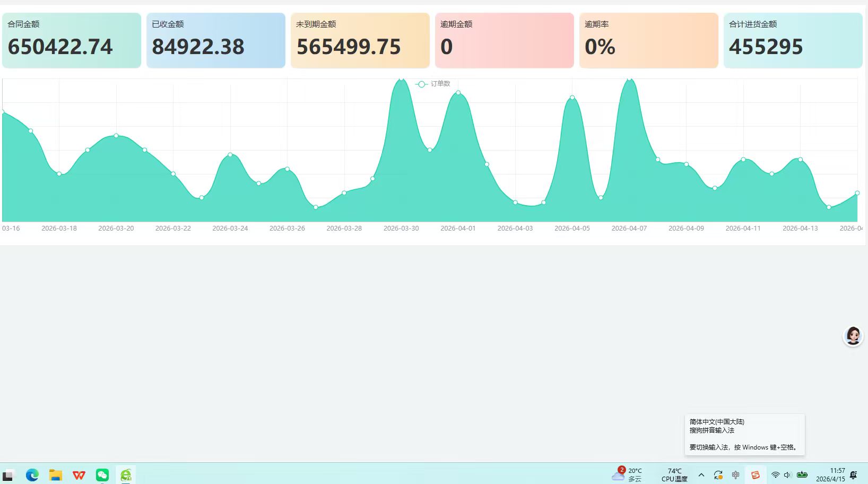Open the Wi-Fi network tray icon

click(x=775, y=475)
